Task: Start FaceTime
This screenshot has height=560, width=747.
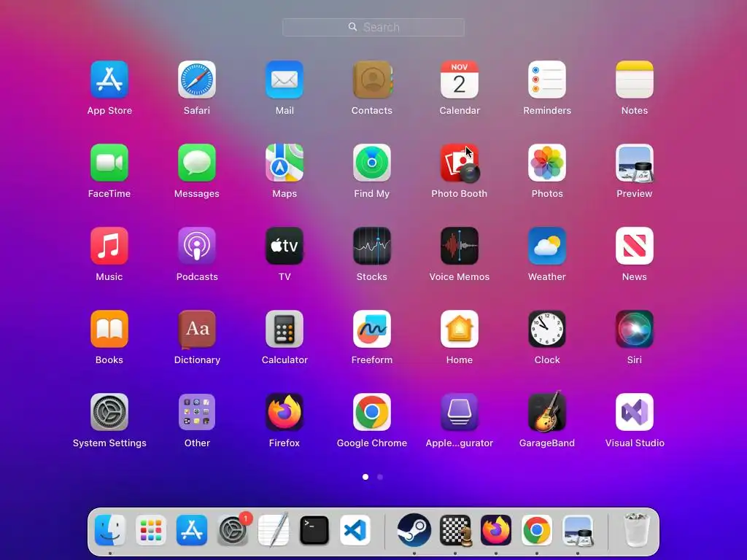Action: [109, 163]
